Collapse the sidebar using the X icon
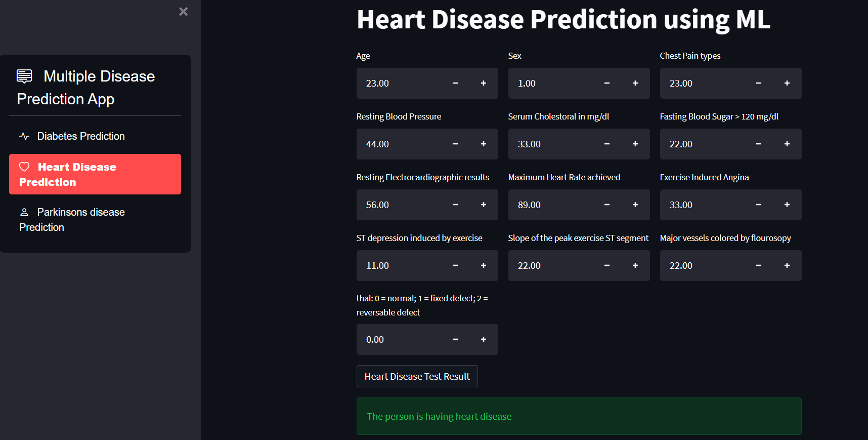The image size is (868, 440). (x=183, y=11)
